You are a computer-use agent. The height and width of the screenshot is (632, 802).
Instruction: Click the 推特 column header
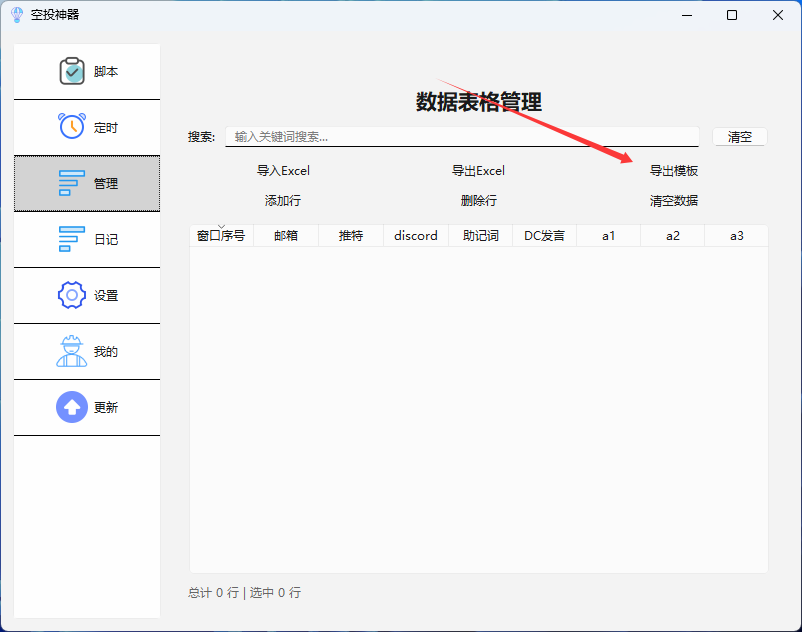[x=350, y=235]
